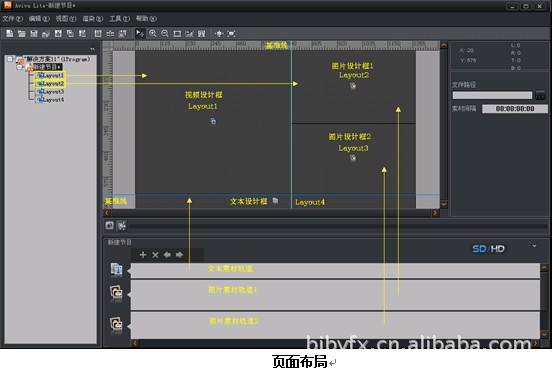553x372 pixels.
Task: Select the arrow pointer selection tool
Action: tap(140, 33)
